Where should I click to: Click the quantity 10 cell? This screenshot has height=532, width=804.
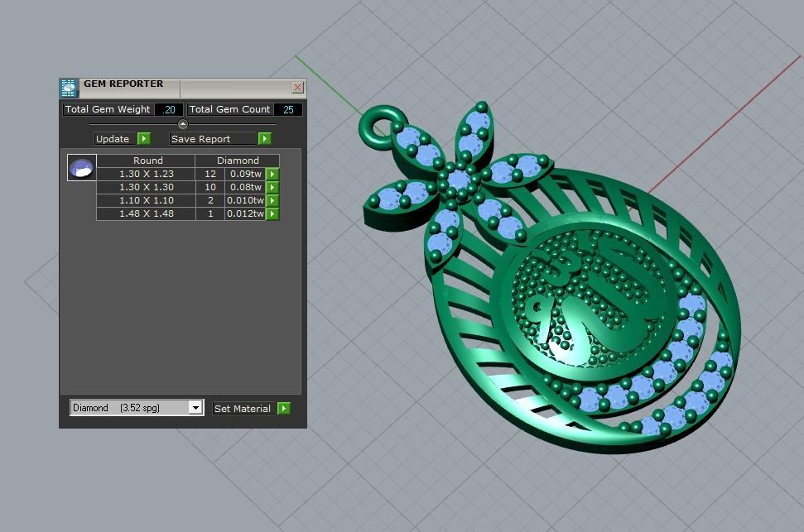coord(210,188)
